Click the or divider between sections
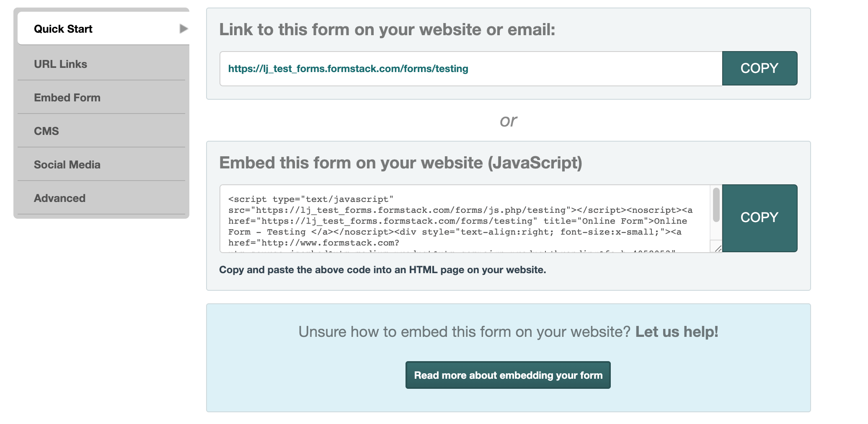The image size is (868, 424). [x=508, y=121]
